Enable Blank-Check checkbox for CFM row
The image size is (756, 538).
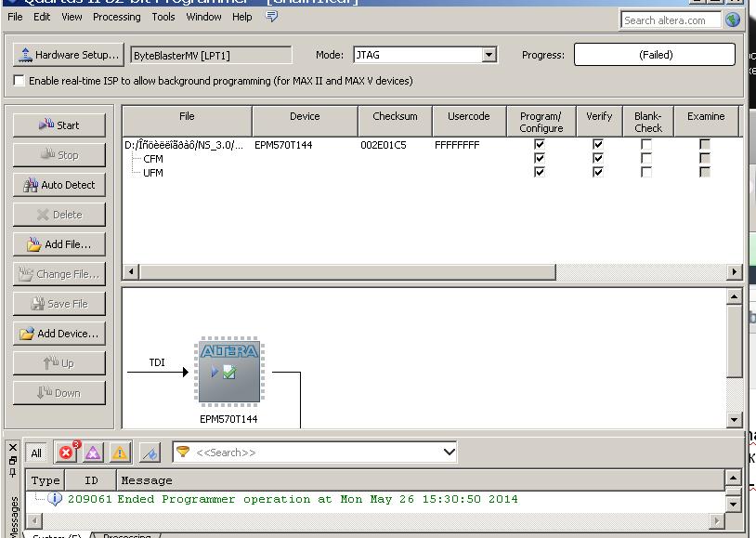[x=646, y=158]
